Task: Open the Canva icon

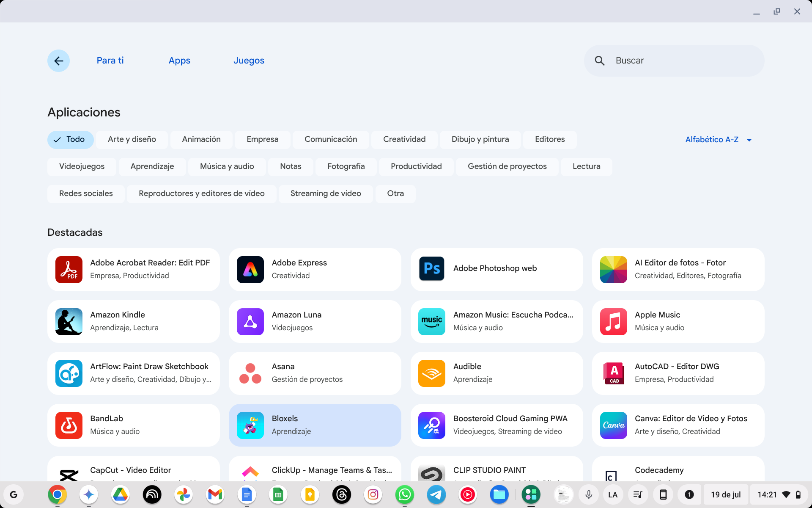Action: [x=613, y=425]
